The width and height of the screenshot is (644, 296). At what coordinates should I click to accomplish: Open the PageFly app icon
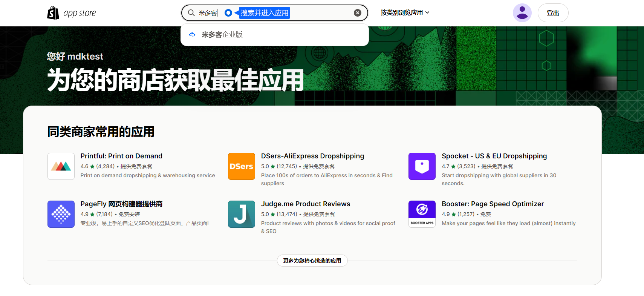(x=61, y=214)
